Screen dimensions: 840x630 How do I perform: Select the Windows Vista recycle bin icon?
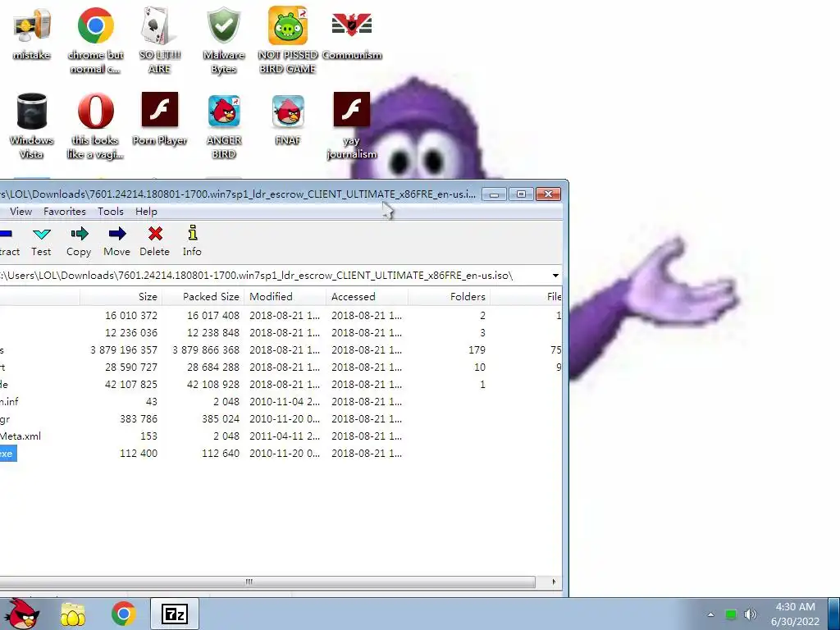(x=32, y=126)
